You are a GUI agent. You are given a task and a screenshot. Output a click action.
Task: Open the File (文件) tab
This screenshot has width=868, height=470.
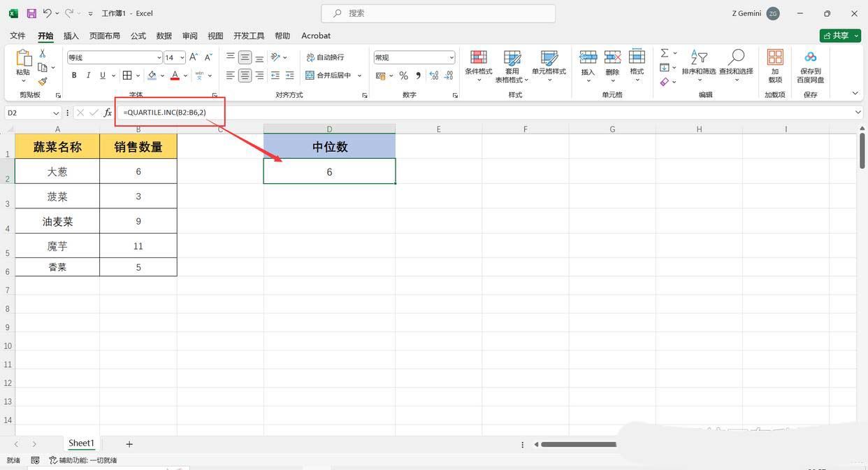click(x=17, y=36)
